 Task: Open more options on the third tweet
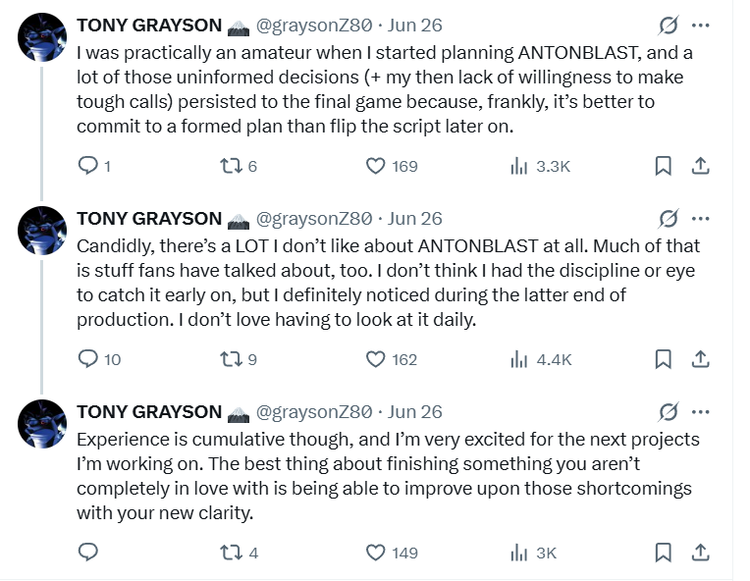[701, 411]
